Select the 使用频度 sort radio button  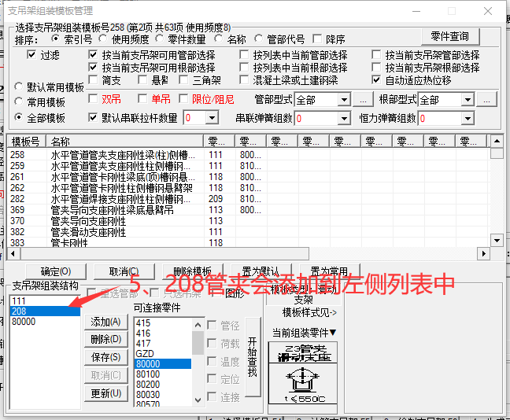104,39
